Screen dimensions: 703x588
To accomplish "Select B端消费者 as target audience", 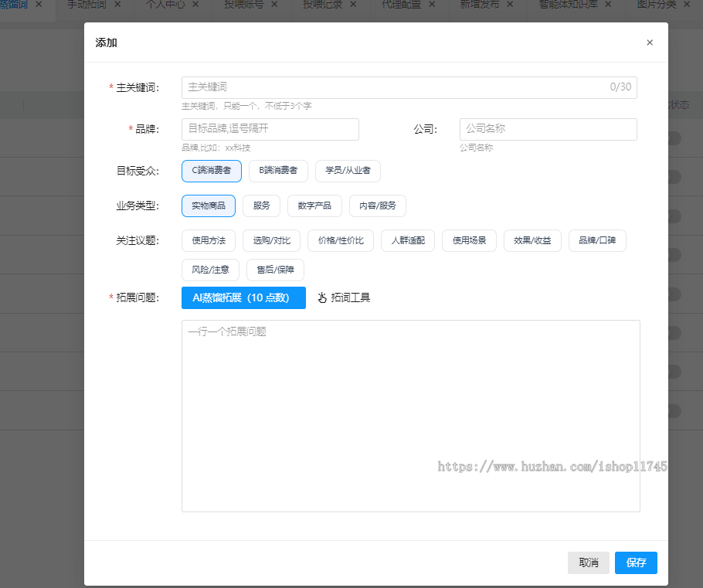I will pyautogui.click(x=278, y=171).
